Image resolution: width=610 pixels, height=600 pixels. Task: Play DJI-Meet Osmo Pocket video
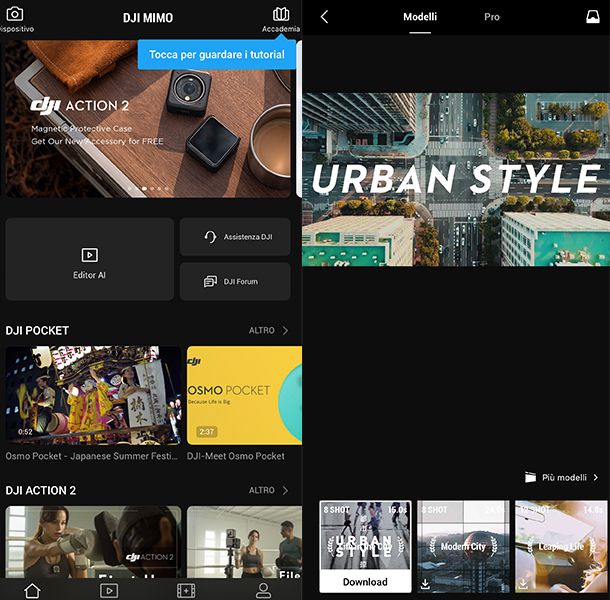pyautogui.click(x=244, y=395)
